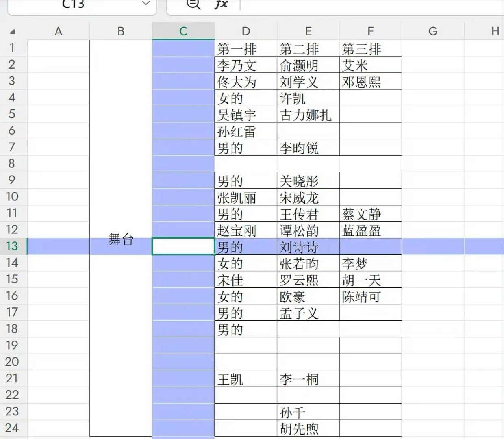Click cell containing 陈靖可
The image size is (504, 439).
(370, 296)
